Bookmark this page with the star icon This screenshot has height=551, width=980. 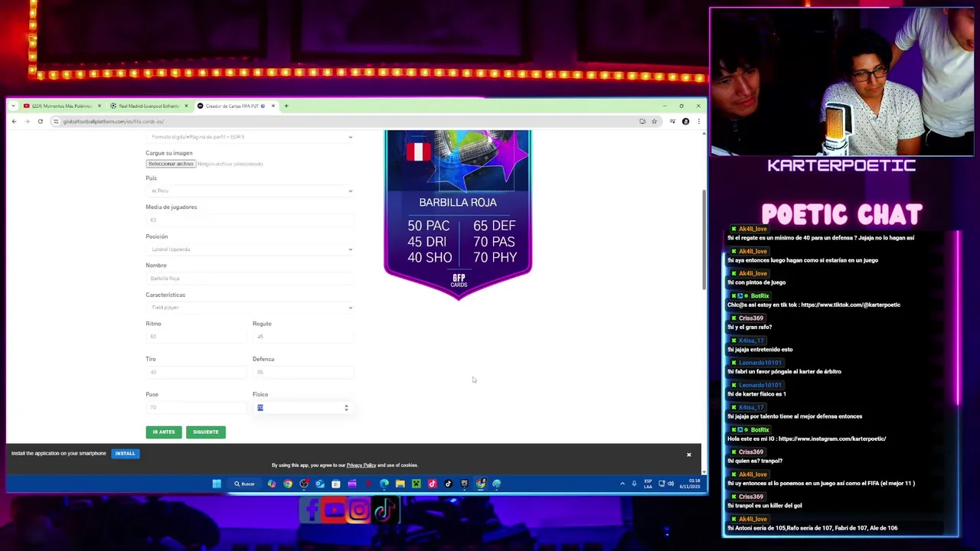pos(654,122)
